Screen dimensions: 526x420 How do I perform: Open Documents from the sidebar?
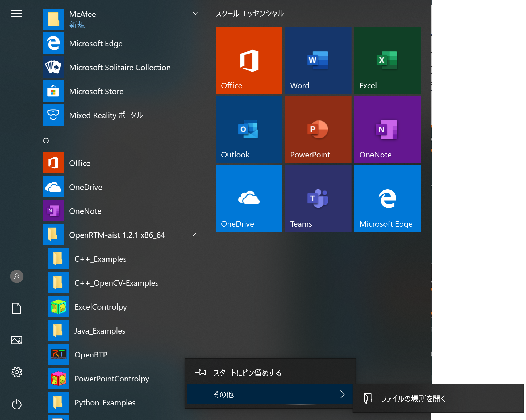16,308
